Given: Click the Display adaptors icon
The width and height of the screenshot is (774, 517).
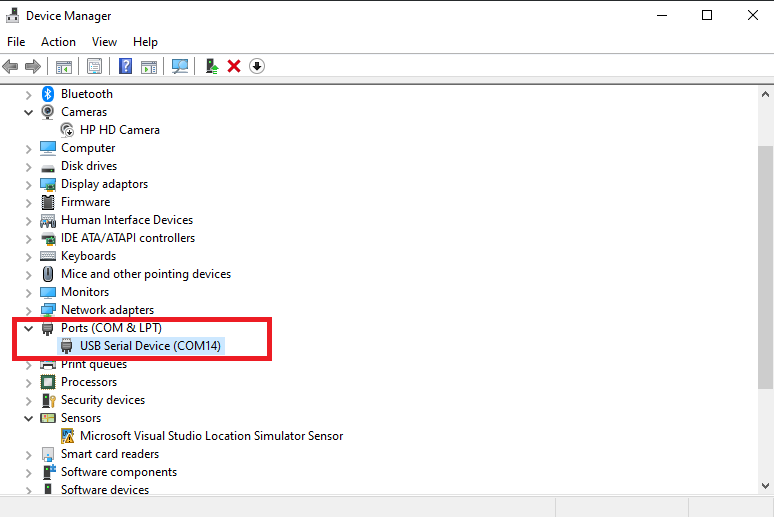Looking at the screenshot, I should 48,184.
